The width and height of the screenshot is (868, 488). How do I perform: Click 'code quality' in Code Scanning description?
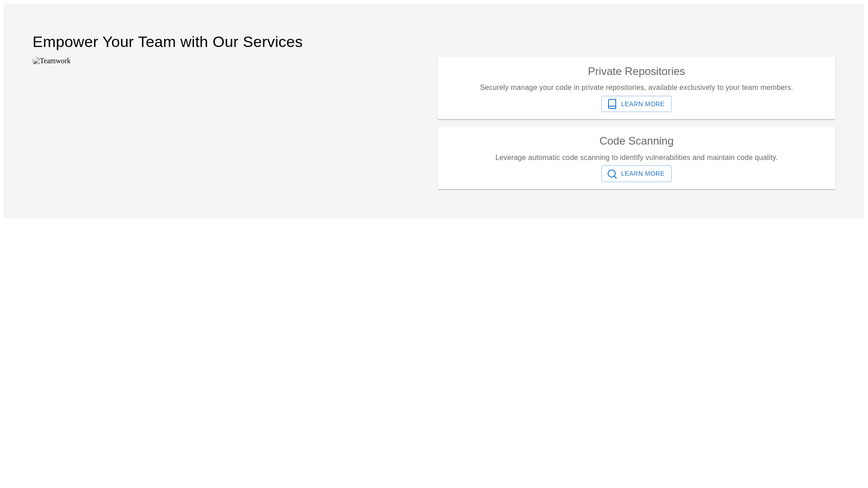pyautogui.click(x=756, y=158)
